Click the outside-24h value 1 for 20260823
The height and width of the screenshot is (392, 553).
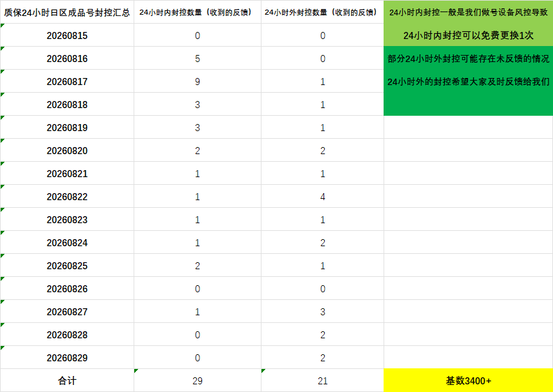pos(322,219)
